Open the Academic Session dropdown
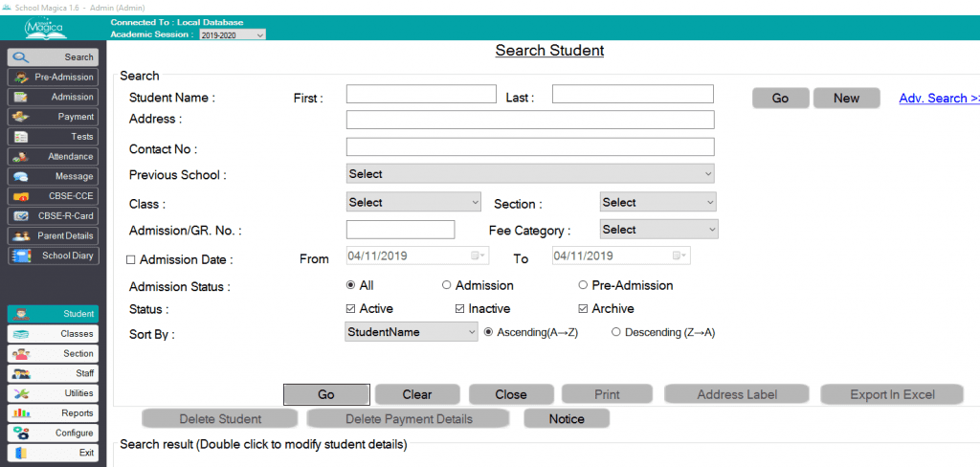This screenshot has width=980, height=467. pos(232,34)
